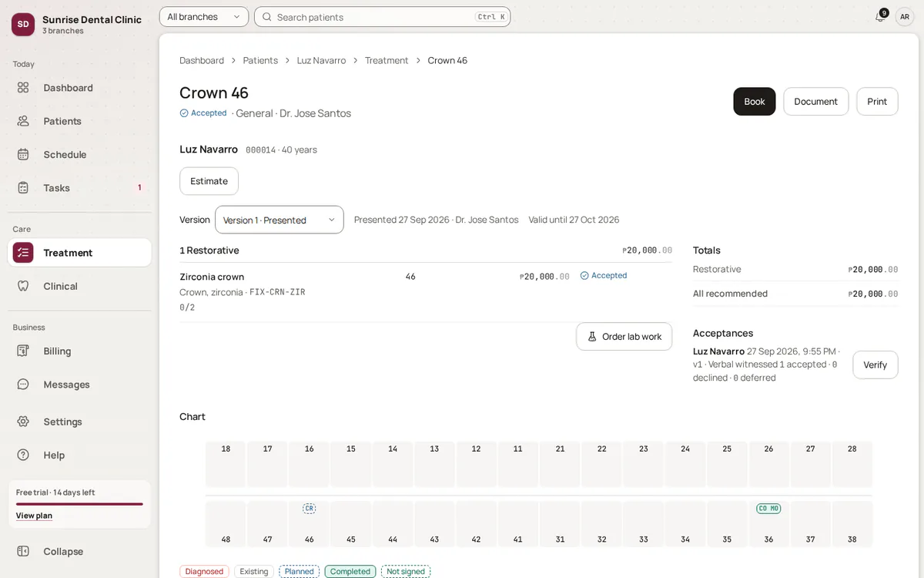This screenshot has height=578, width=924.
Task: Click the Billing receipt icon
Action: click(23, 351)
